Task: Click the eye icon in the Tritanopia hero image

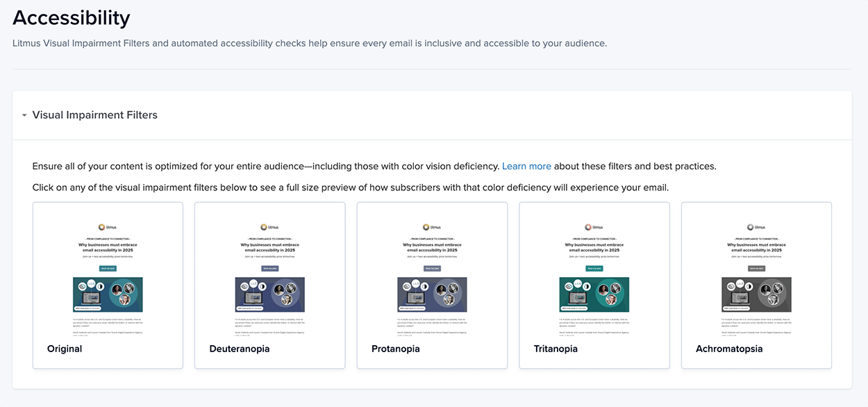Action: pyautogui.click(x=567, y=285)
